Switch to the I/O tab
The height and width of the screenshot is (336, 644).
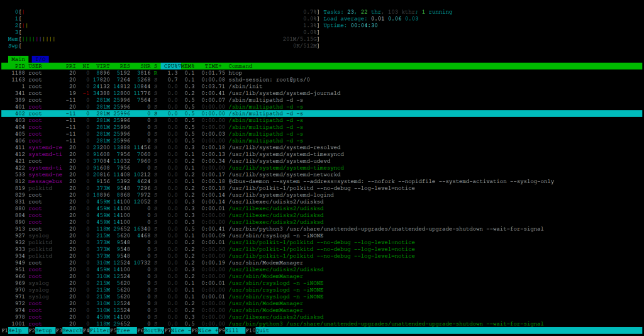[40, 59]
